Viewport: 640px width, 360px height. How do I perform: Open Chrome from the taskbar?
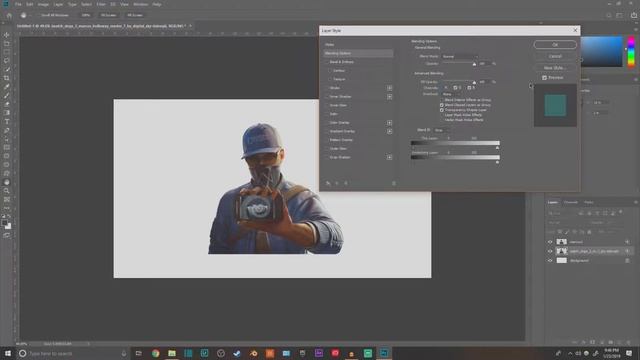click(156, 353)
